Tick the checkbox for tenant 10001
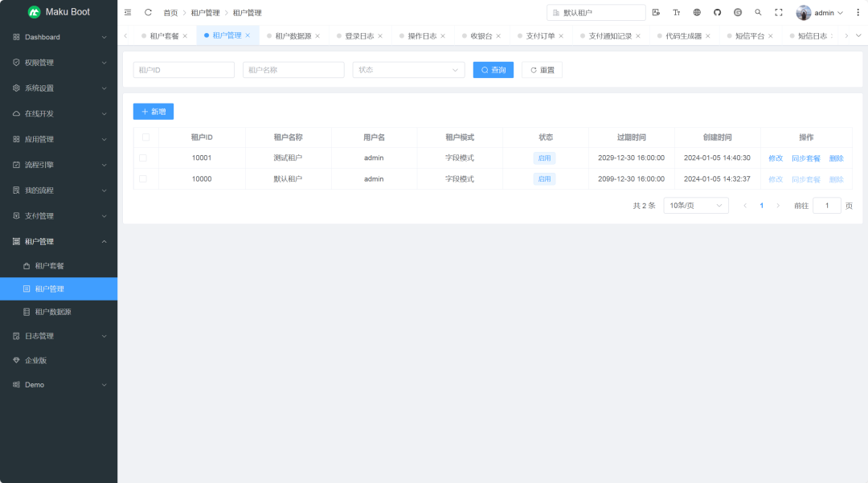The height and width of the screenshot is (483, 868). pos(143,158)
